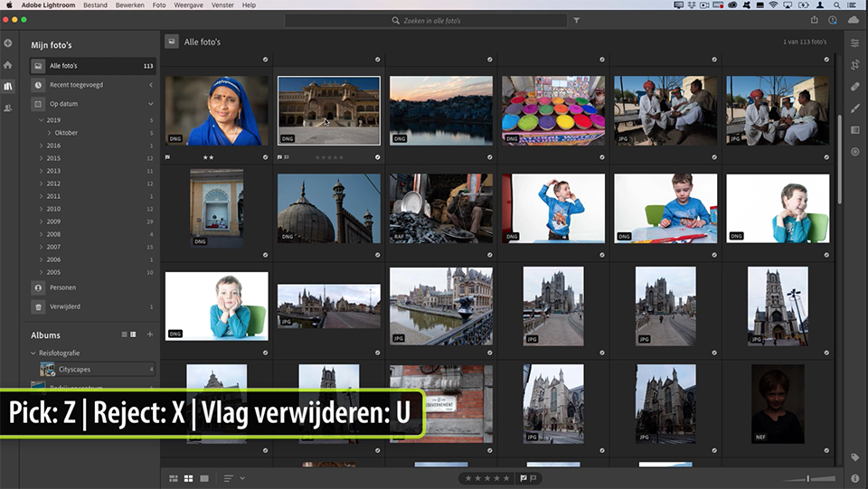Select the Healing brush tool
Image resolution: width=868 pixels, height=489 pixels.
854,86
